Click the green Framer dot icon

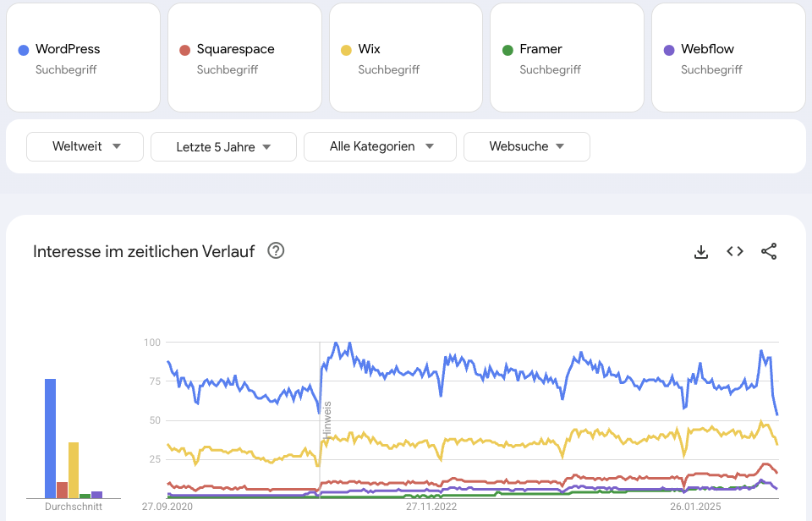[507, 50]
